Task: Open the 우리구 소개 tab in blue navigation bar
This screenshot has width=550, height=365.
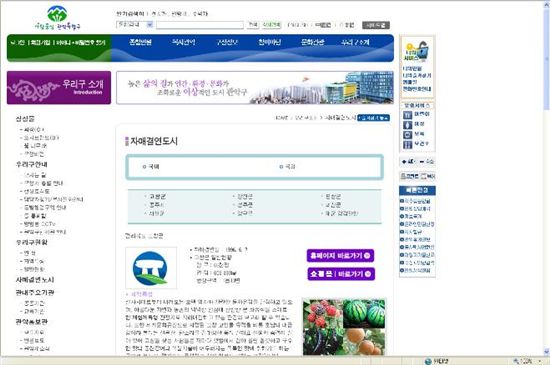Action: click(x=355, y=42)
